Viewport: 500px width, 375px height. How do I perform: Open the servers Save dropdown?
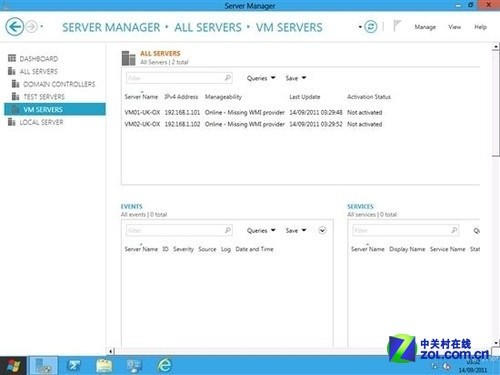point(295,78)
